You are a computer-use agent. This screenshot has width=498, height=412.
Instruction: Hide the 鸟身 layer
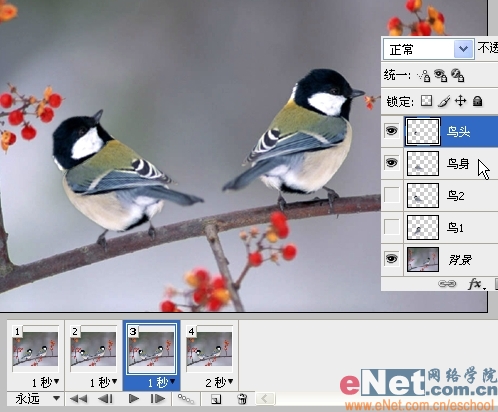tap(392, 163)
